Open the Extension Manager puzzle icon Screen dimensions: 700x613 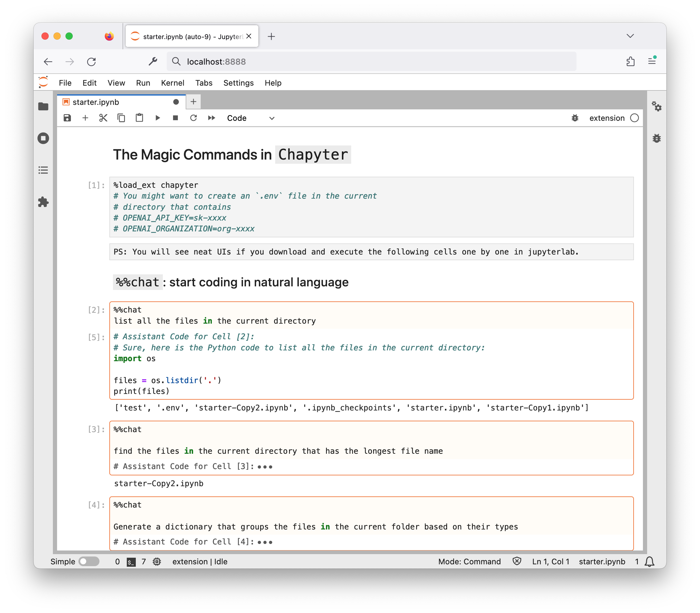pyautogui.click(x=44, y=202)
